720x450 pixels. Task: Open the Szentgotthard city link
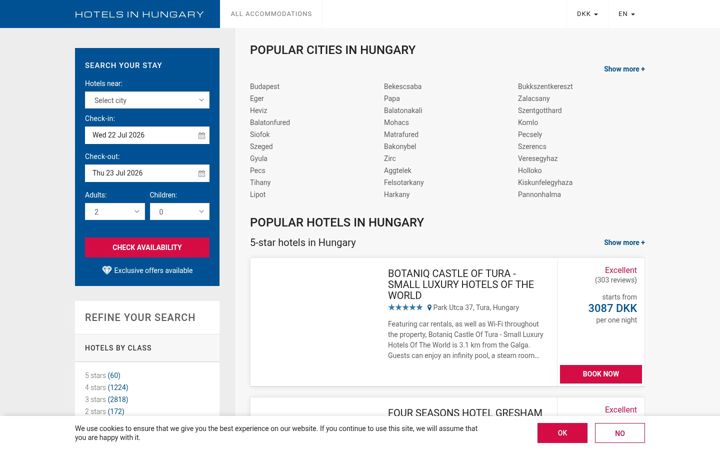coord(540,110)
